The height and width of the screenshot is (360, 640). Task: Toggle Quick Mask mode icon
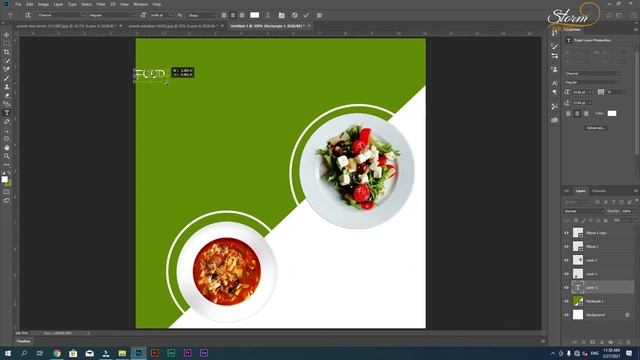tap(7, 192)
